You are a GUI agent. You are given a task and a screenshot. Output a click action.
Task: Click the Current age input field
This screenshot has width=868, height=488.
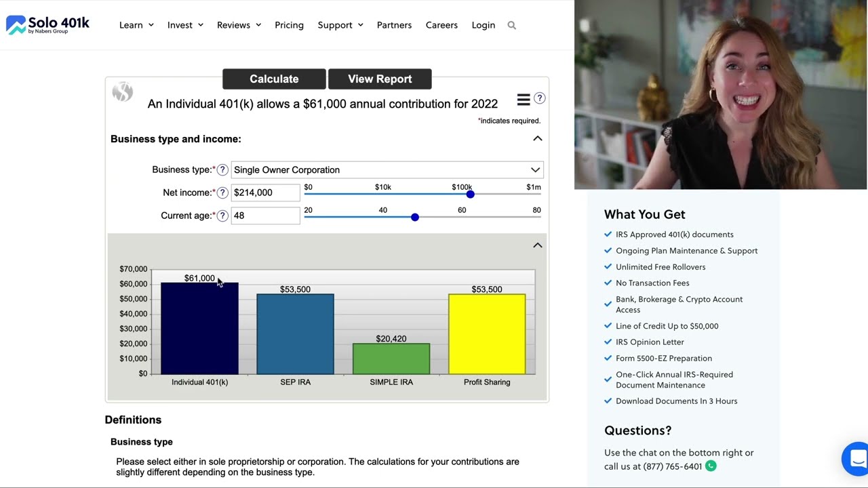[265, 216]
